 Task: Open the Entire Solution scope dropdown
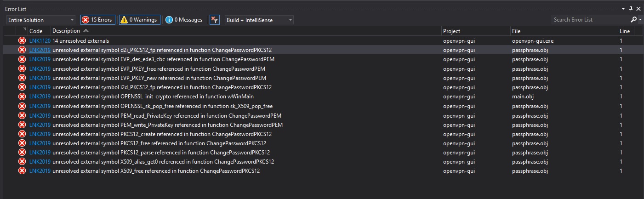(x=41, y=20)
